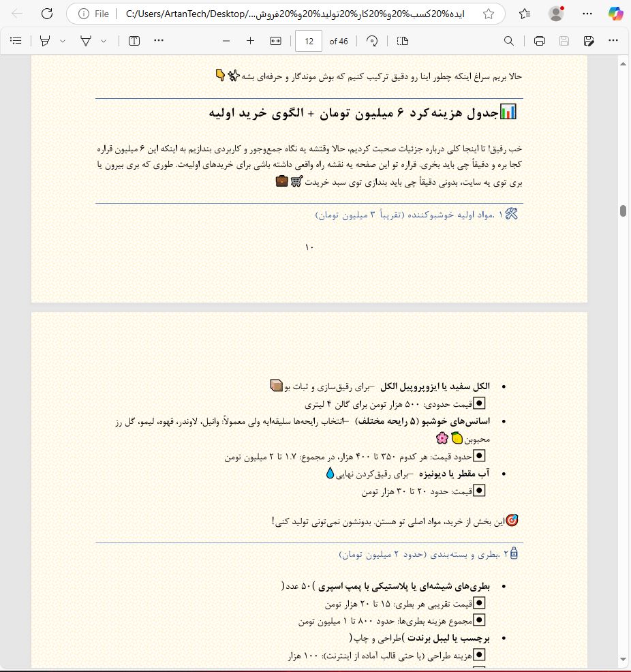Open browser settings menu

click(x=587, y=13)
